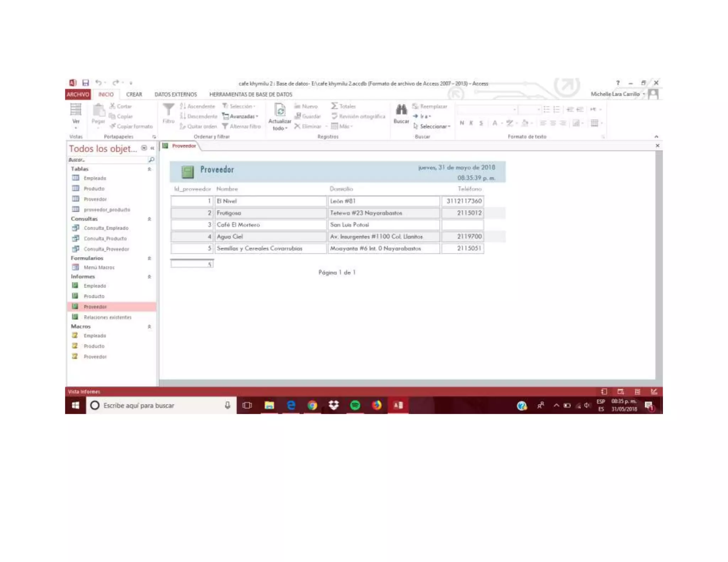Image resolution: width=728 pixels, height=562 pixels.
Task: Toggle Alternar filtro
Action: tap(241, 126)
